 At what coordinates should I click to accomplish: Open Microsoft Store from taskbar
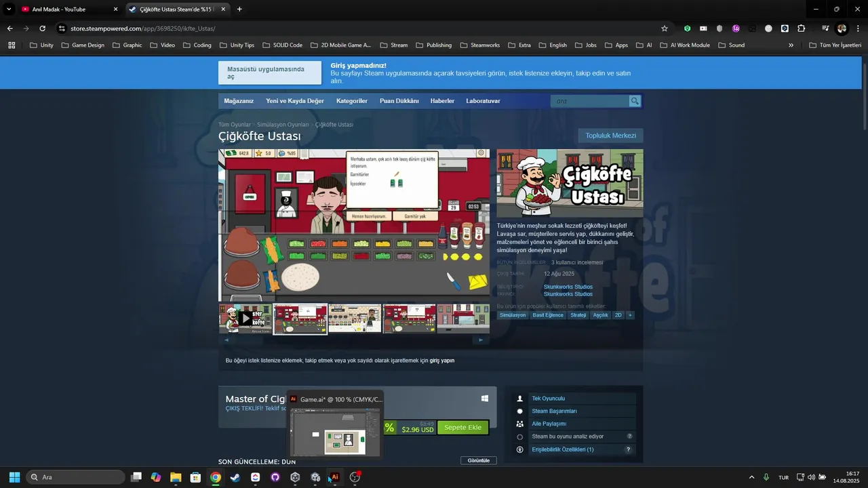(195, 477)
